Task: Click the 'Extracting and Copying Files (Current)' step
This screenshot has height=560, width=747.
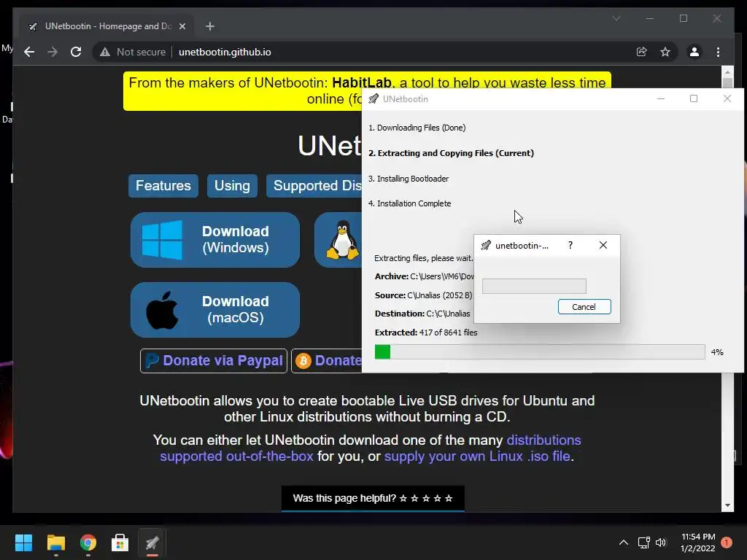Action: (x=451, y=153)
